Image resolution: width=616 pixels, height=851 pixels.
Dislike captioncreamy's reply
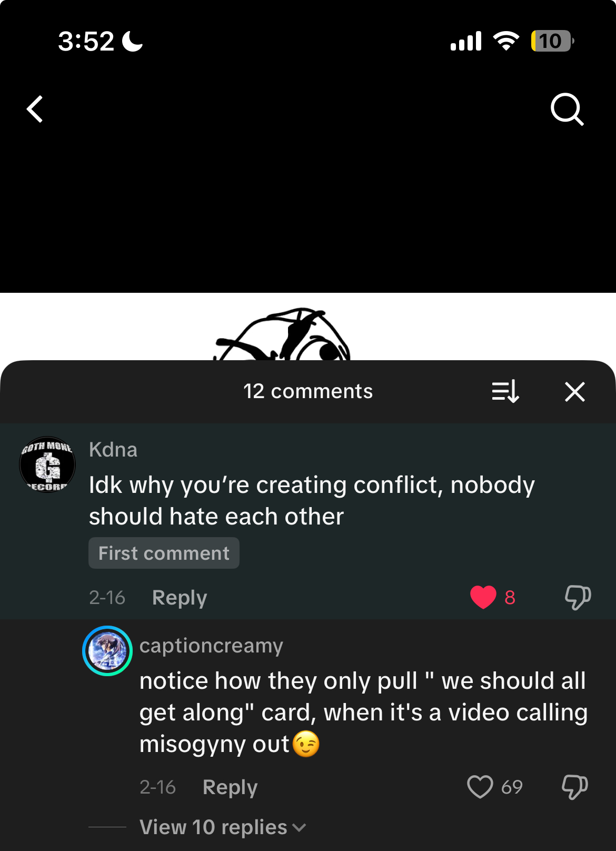click(x=575, y=787)
